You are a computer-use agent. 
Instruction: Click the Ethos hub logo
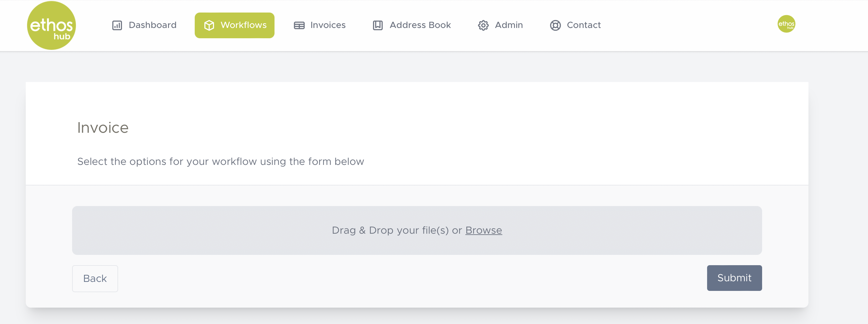click(x=51, y=25)
